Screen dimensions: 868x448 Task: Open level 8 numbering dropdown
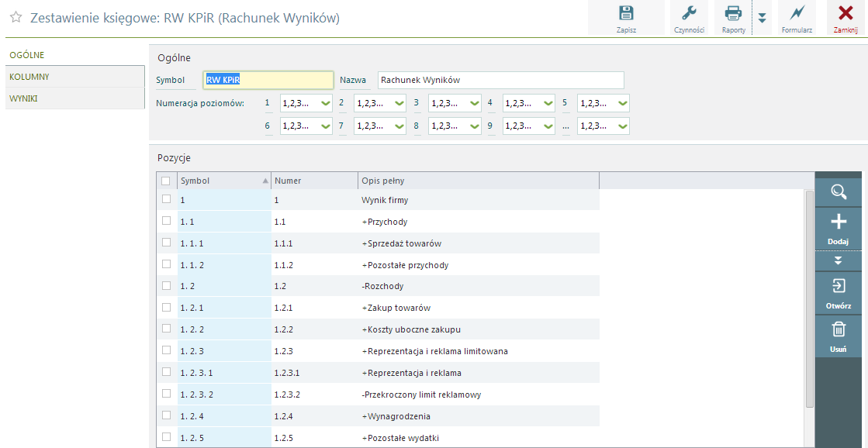(x=455, y=126)
